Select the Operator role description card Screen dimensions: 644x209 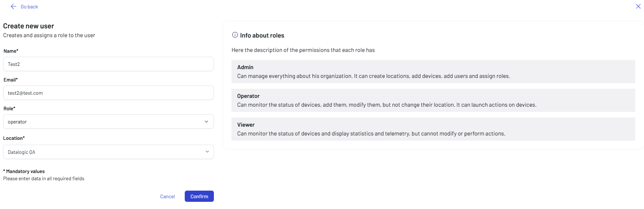(433, 100)
